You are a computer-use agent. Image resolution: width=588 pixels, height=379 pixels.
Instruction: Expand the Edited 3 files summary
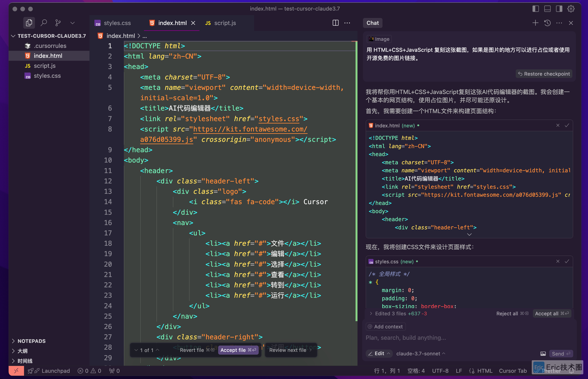pyautogui.click(x=398, y=314)
